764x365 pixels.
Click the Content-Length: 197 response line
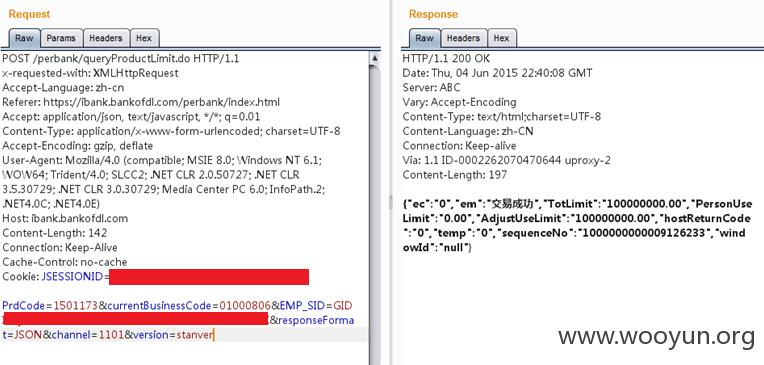click(455, 175)
